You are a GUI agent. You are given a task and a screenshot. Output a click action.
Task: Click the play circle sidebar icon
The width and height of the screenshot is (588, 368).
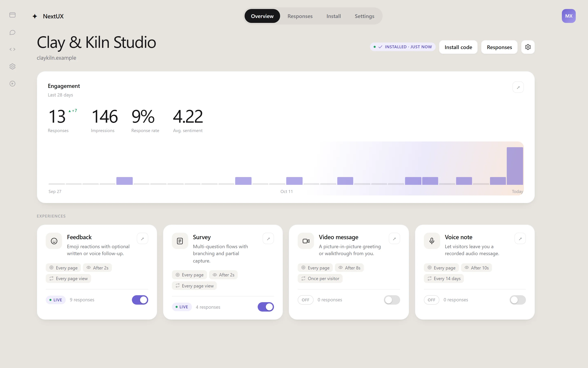pyautogui.click(x=12, y=83)
